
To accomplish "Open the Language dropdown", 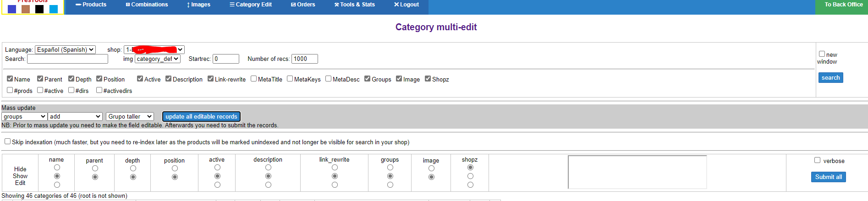I will [x=65, y=49].
